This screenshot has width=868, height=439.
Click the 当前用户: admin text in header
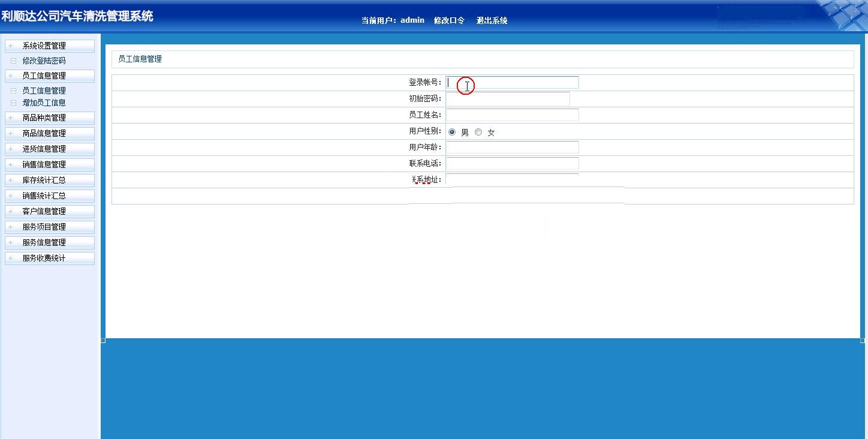393,20
